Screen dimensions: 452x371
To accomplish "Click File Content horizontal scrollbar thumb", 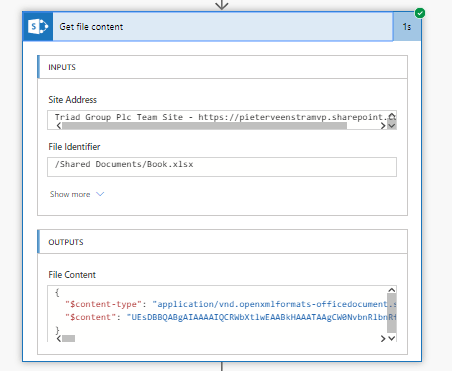I will pos(69,338).
